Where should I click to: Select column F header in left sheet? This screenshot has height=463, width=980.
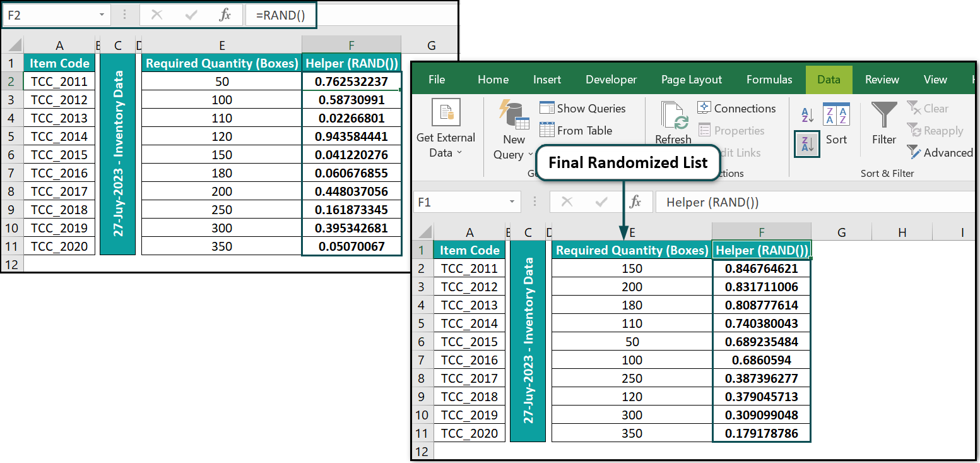[x=351, y=45]
